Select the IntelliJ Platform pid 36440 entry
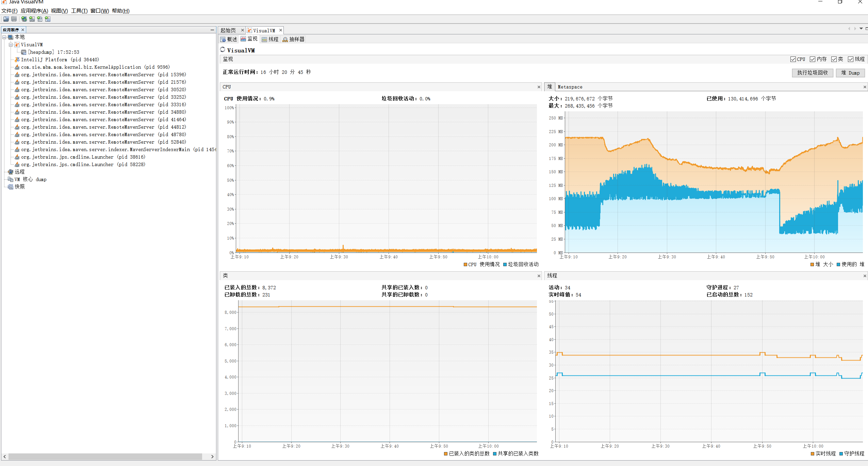This screenshot has height=466, width=868. point(60,60)
